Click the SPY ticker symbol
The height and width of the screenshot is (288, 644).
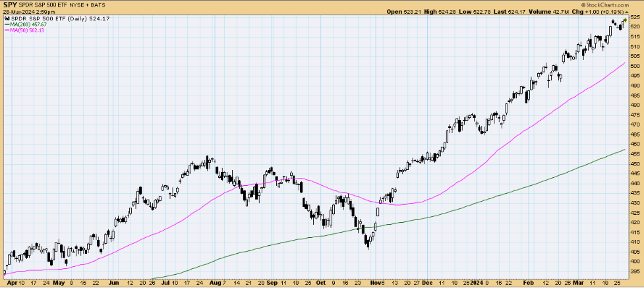pyautogui.click(x=10, y=5)
